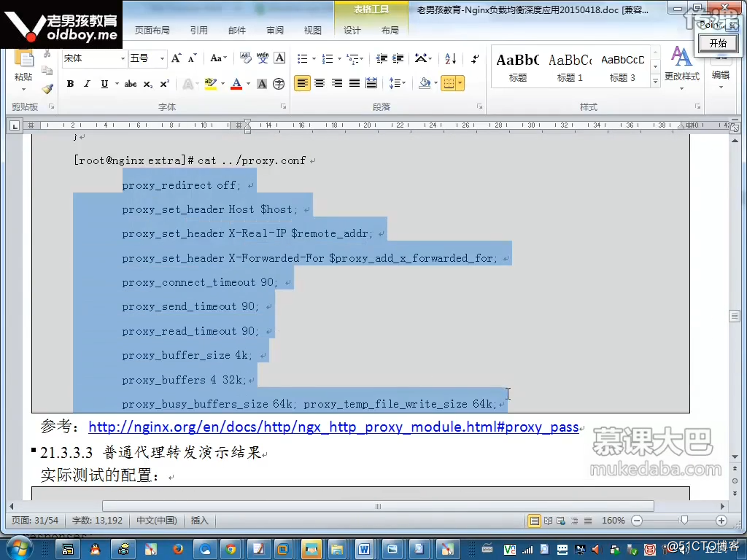This screenshot has width=747, height=560.
Task: Grow font size with the larger A
Action: pos(176,58)
